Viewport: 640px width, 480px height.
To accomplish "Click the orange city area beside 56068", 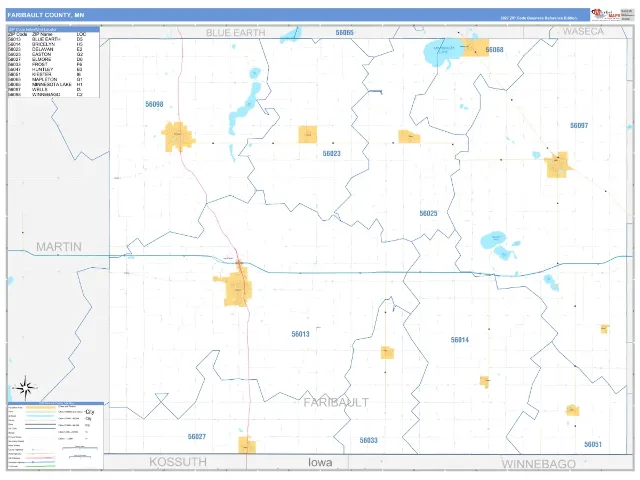I will click(x=475, y=47).
